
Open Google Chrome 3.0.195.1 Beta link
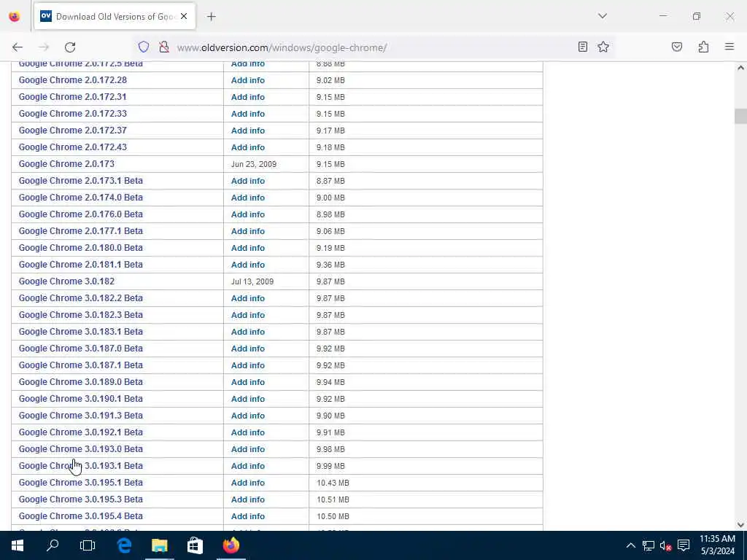click(80, 483)
